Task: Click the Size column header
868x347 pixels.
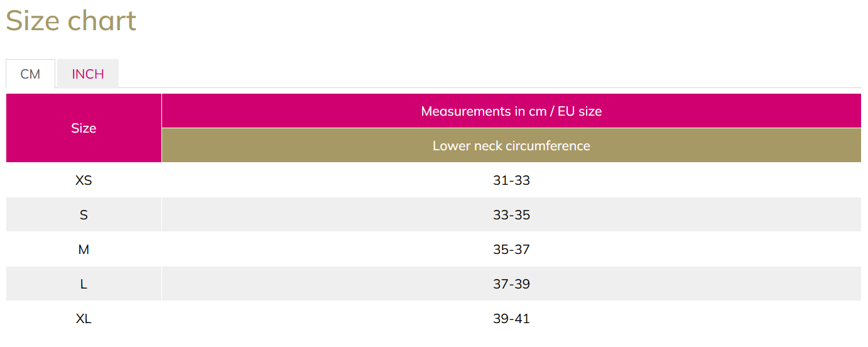Action: [84, 128]
